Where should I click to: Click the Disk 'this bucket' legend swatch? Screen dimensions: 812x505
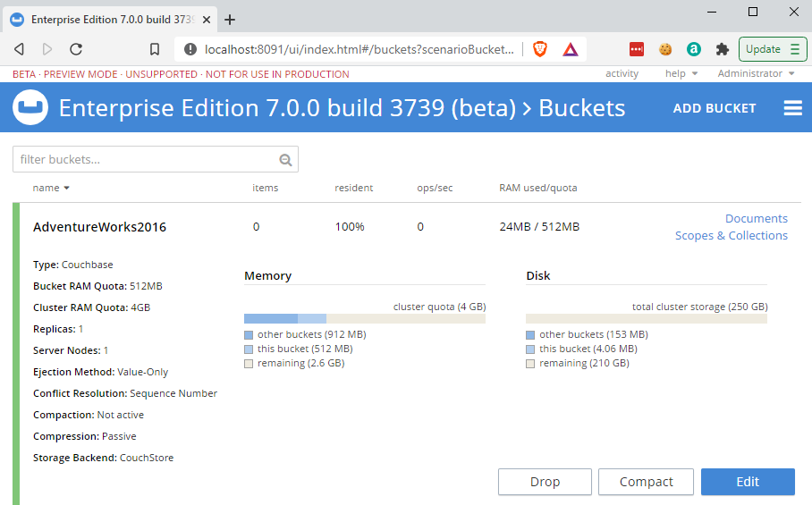coord(530,349)
